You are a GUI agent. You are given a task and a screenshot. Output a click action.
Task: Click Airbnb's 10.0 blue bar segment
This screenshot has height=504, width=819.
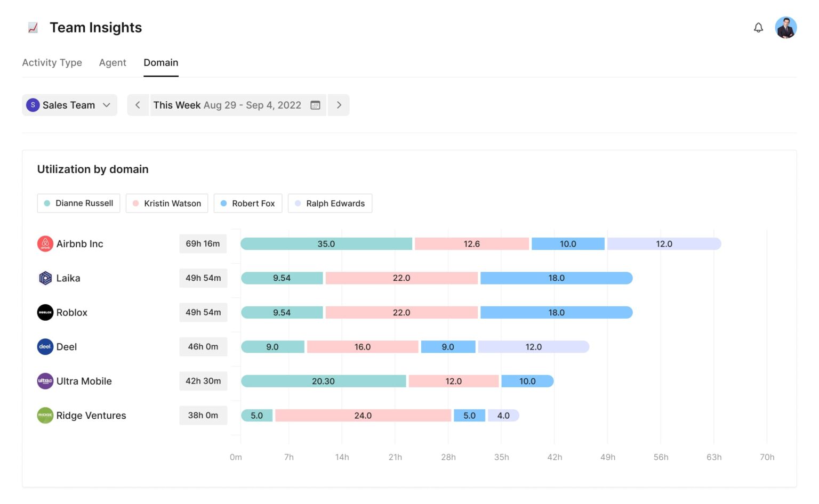(568, 243)
